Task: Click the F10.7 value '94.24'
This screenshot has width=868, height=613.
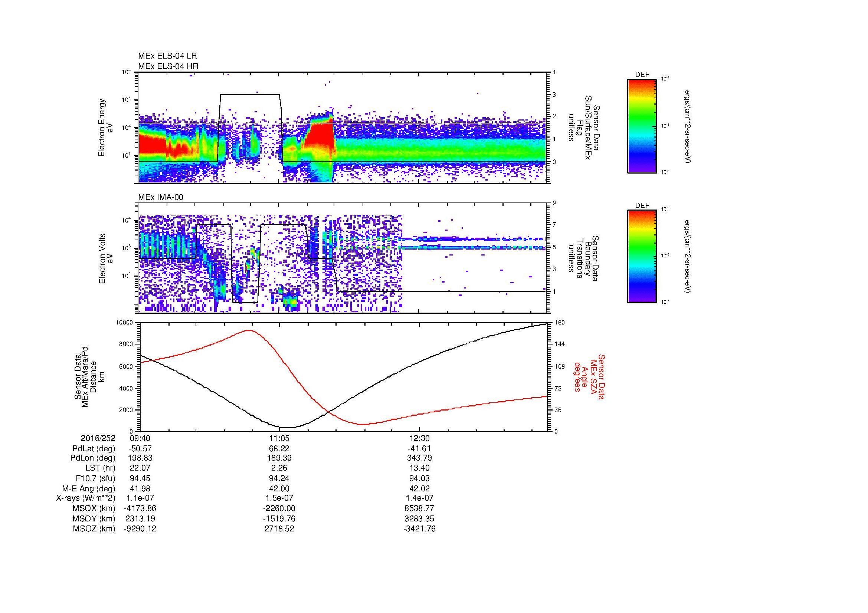Action: pyautogui.click(x=279, y=478)
